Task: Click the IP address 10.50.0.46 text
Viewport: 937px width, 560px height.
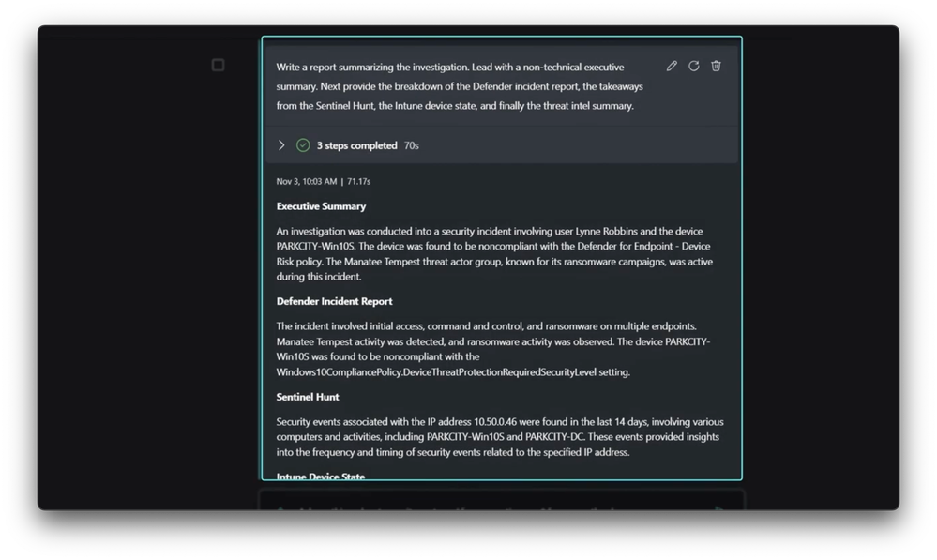Action: pos(495,422)
